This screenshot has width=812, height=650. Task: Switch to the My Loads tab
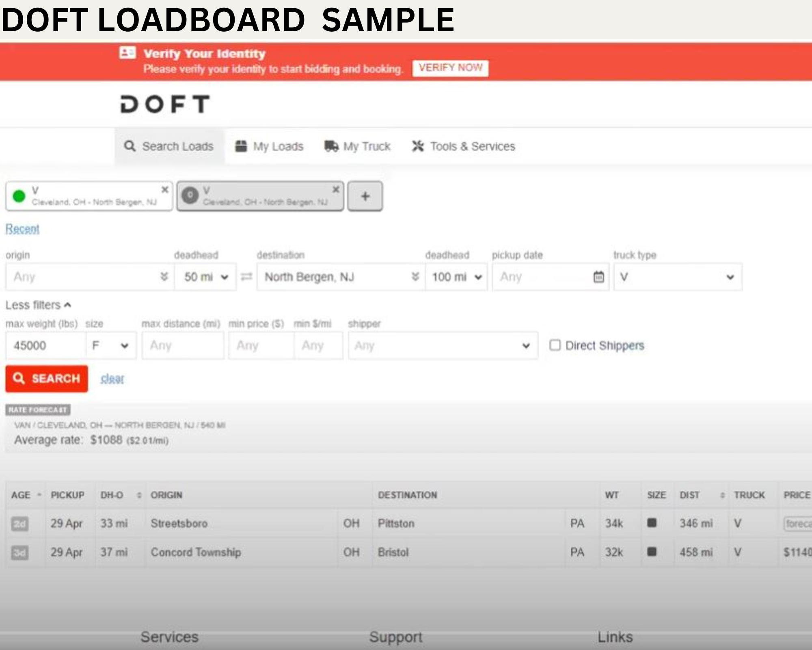pos(270,146)
